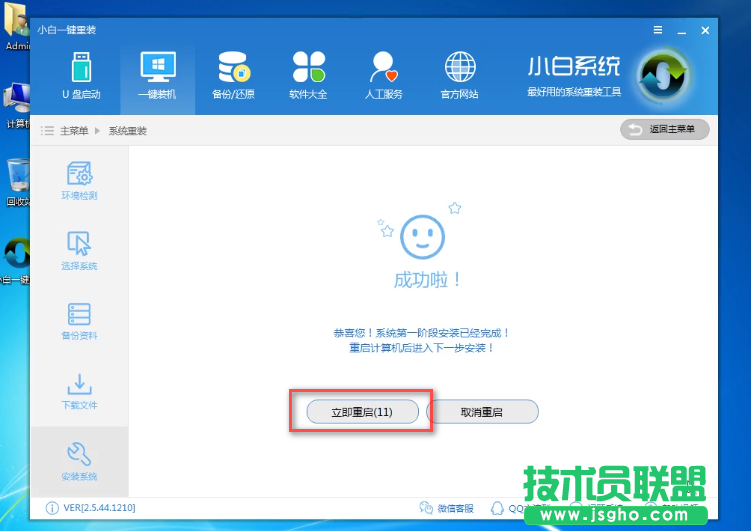Open 计算机 desktop icon
Screen dimensions: 751x531
[16, 106]
